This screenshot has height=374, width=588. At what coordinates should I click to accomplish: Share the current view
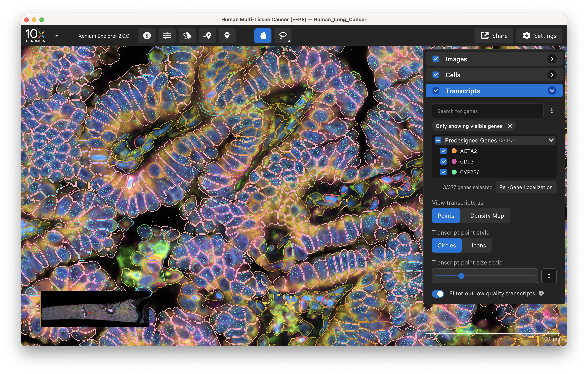(494, 36)
